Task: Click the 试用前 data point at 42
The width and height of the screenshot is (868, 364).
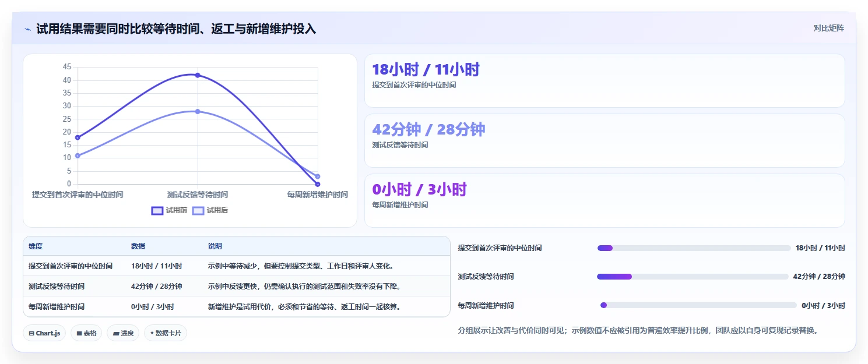Action: click(x=198, y=75)
